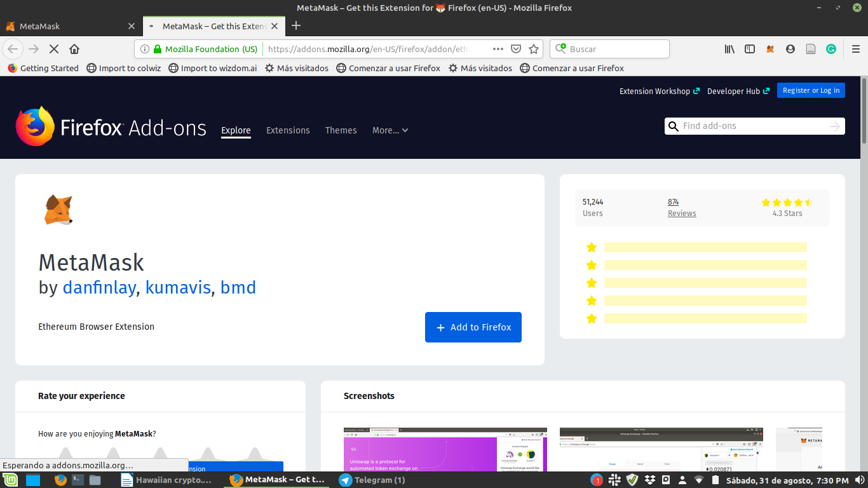Screen dimensions: 868x488
Task: Switch to the first MetaMask tab
Action: click(71, 26)
